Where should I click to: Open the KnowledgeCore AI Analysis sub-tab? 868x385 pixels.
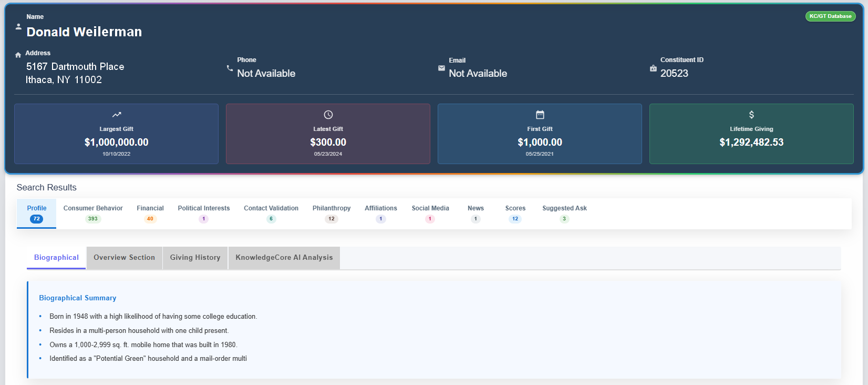click(x=284, y=258)
